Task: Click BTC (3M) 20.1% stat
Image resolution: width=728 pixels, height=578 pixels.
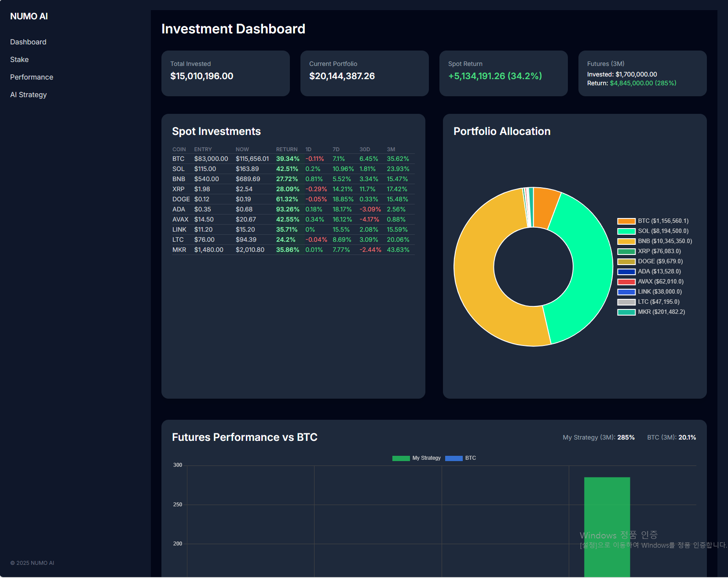Action: point(672,437)
